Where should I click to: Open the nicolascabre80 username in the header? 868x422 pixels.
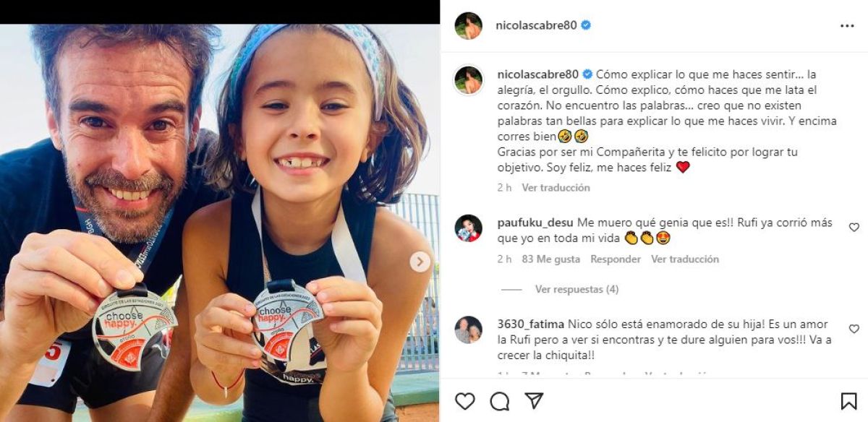536,25
